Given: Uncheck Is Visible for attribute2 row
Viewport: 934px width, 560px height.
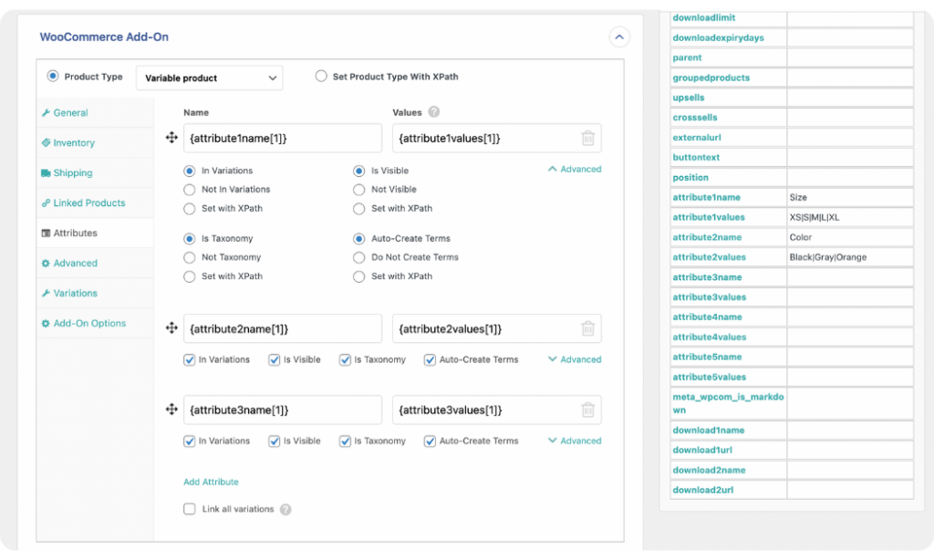Looking at the screenshot, I should [274, 360].
